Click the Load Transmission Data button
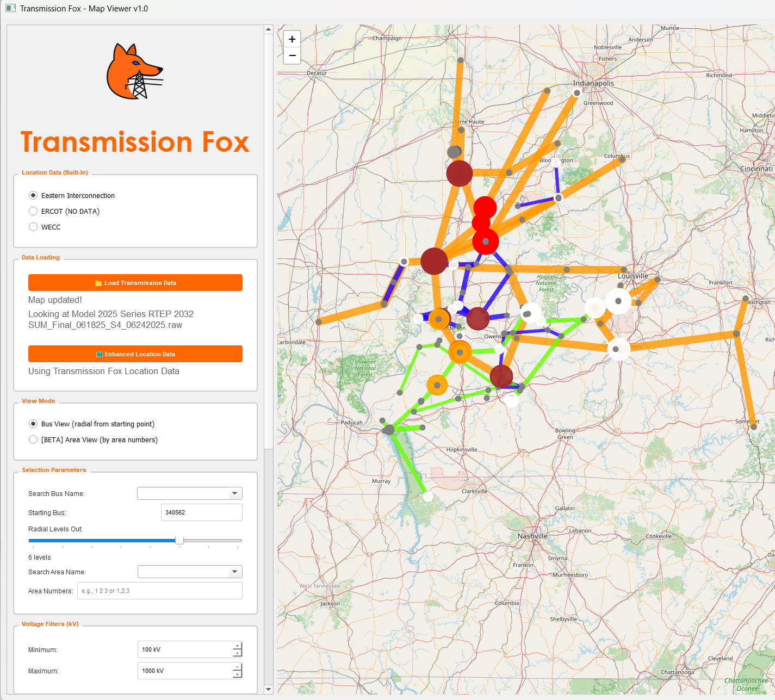This screenshot has height=700, width=775. (135, 282)
